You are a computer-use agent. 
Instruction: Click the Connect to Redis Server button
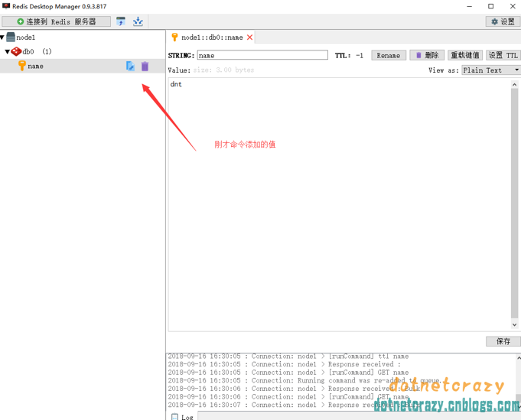56,21
